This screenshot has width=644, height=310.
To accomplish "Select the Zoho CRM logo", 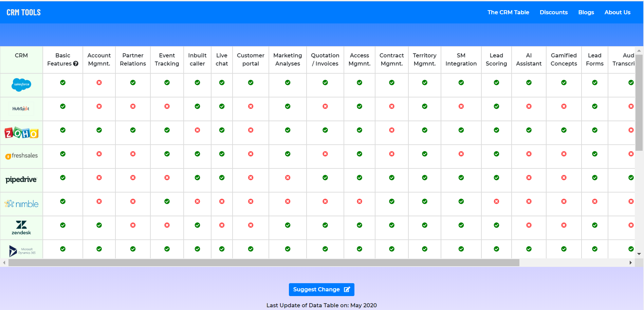I will click(x=21, y=133).
